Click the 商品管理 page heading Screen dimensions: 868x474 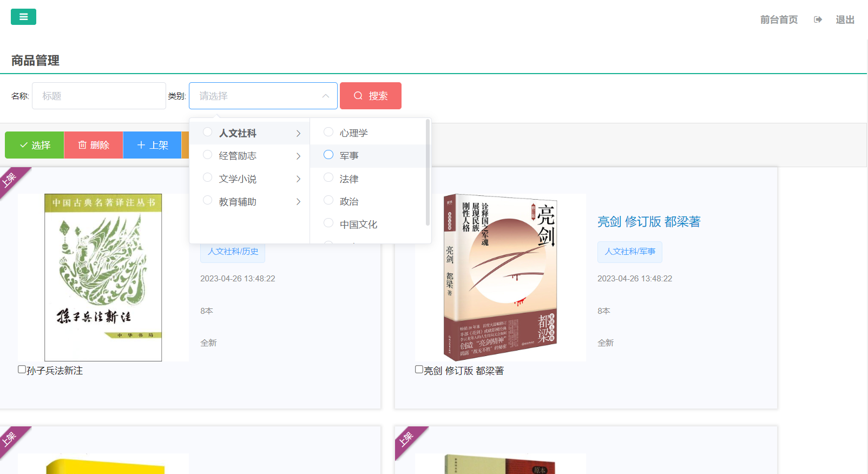pos(35,61)
